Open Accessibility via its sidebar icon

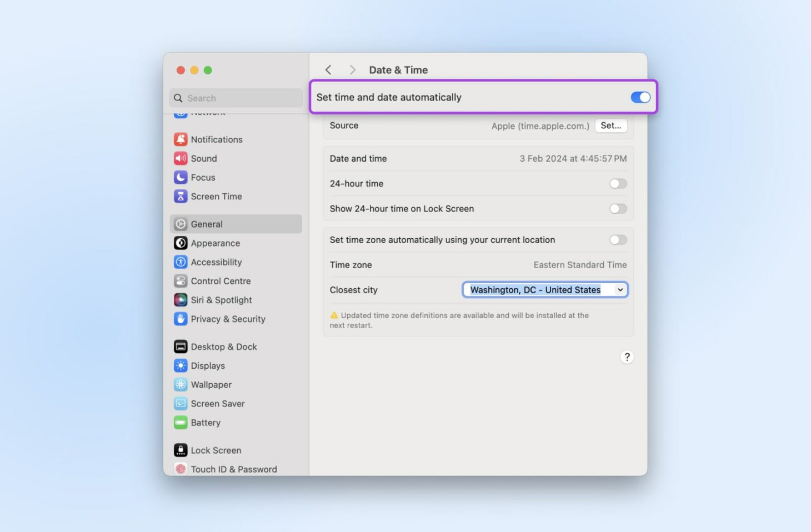[181, 262]
